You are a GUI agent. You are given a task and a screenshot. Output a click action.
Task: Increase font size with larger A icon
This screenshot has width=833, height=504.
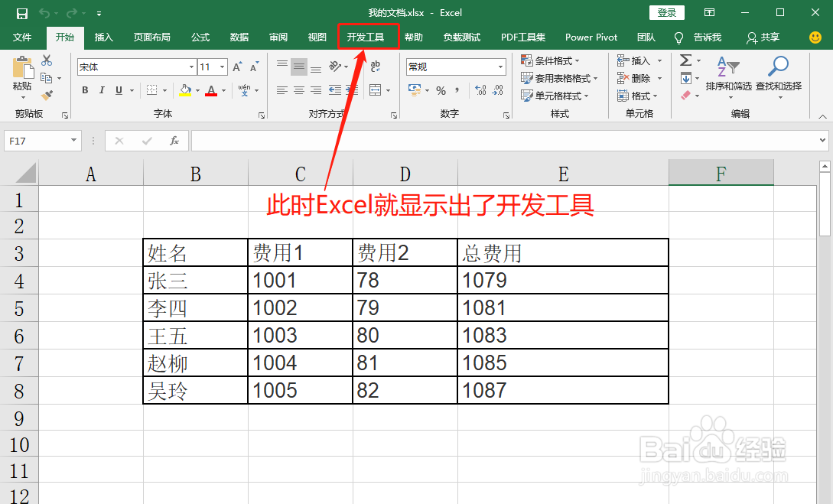pos(237,67)
